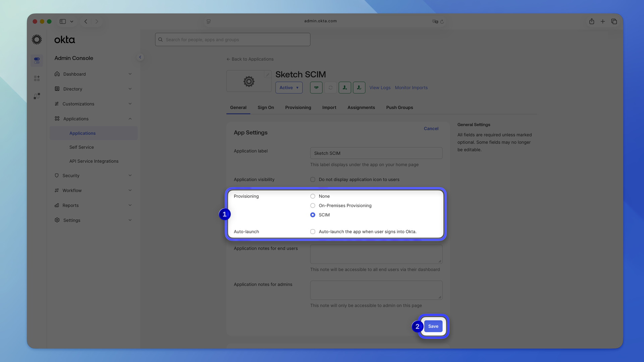
Task: Click the Back to Applications link
Action: 250,59
